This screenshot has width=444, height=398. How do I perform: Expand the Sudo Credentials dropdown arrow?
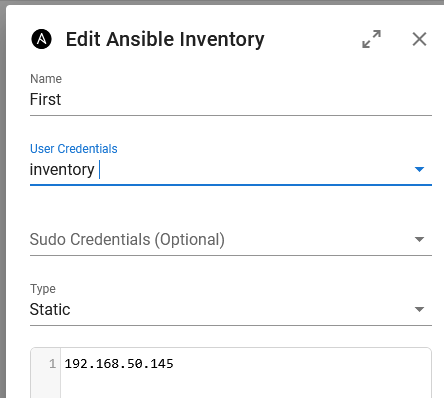point(419,239)
